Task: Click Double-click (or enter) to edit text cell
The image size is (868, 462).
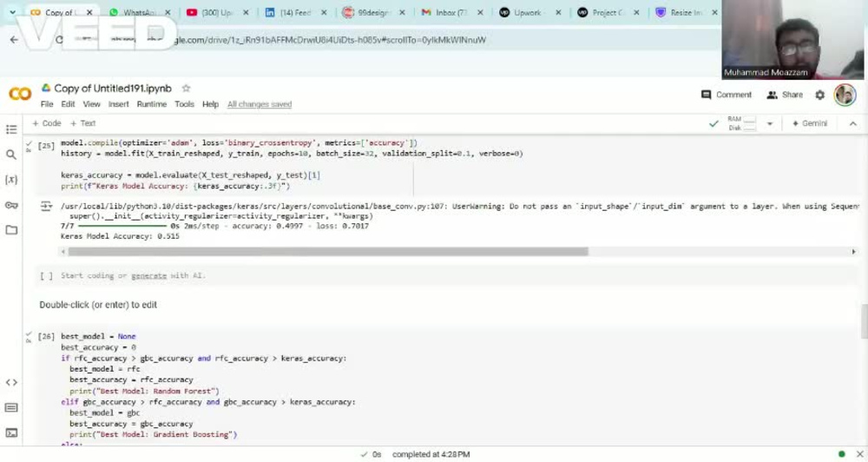Action: (x=98, y=305)
